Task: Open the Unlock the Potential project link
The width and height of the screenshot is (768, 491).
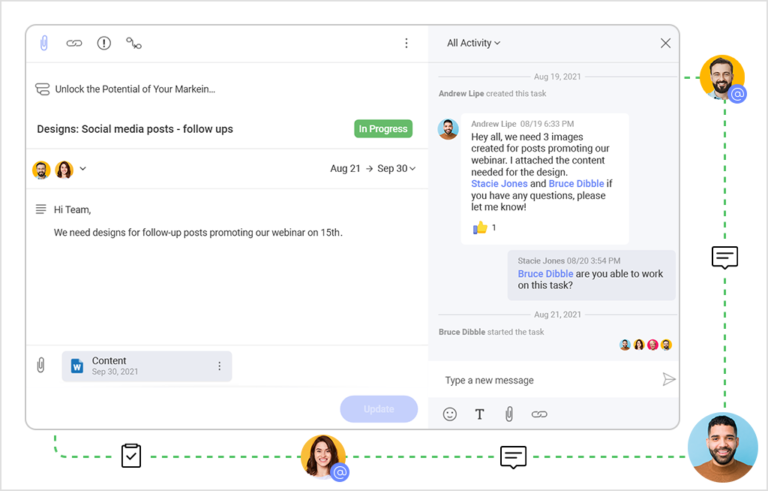Action: 135,89
